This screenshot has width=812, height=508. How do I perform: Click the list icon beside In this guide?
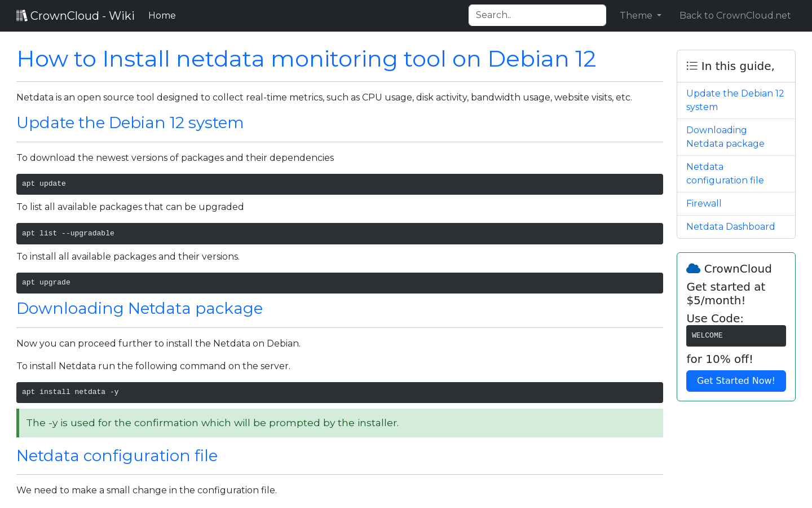coord(692,66)
